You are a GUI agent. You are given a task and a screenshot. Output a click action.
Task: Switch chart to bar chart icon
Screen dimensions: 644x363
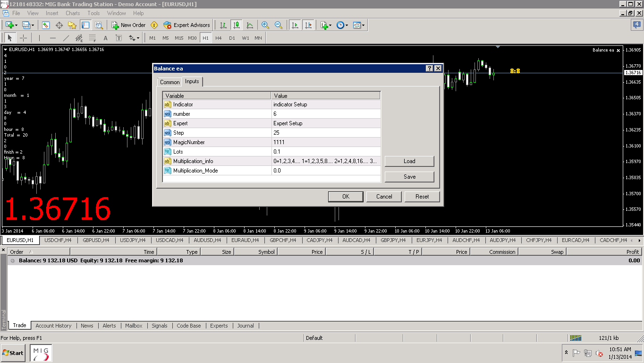pos(223,25)
